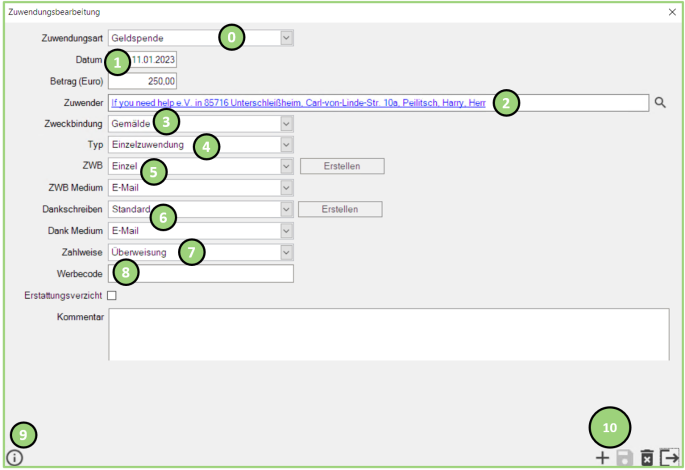The height and width of the screenshot is (470, 685).
Task: Click the trash can delete icon
Action: pyautogui.click(x=647, y=457)
